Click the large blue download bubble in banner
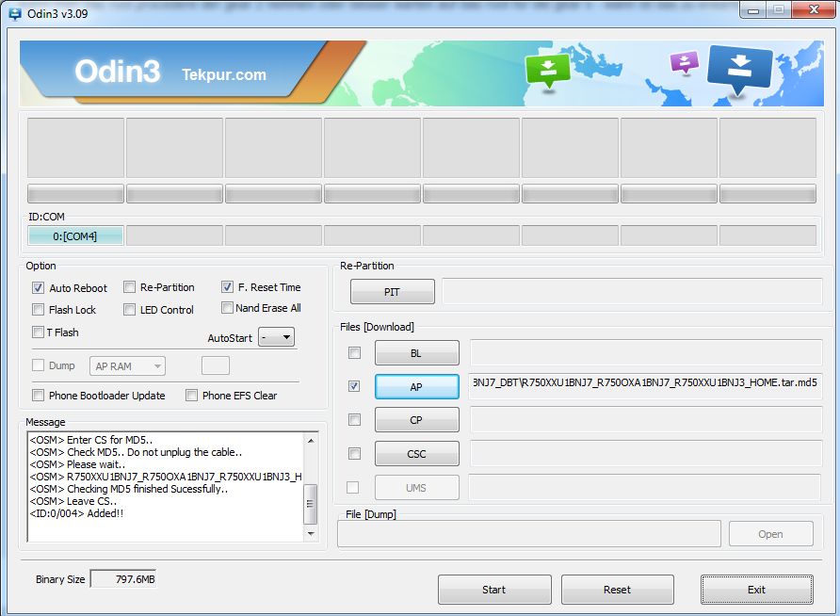The height and width of the screenshot is (616, 840). [740, 70]
